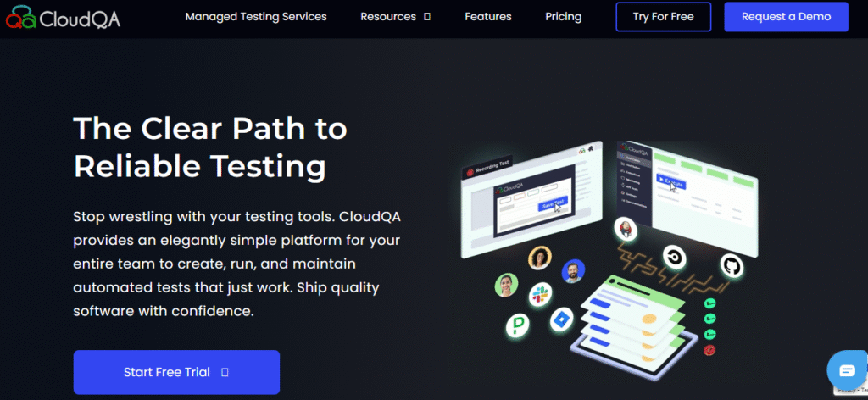This screenshot has width=868, height=400.
Task: Expand the Resources dropdown menu
Action: point(395,17)
